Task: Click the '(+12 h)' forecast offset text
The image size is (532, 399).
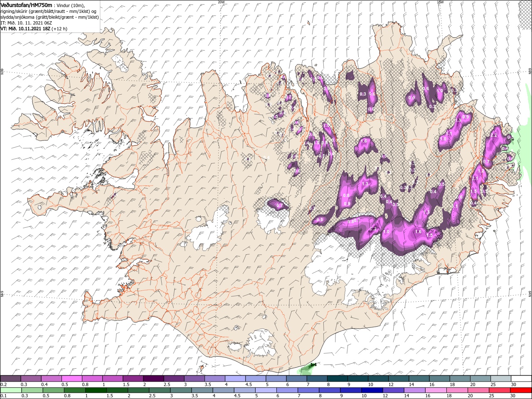Action: 59,29
